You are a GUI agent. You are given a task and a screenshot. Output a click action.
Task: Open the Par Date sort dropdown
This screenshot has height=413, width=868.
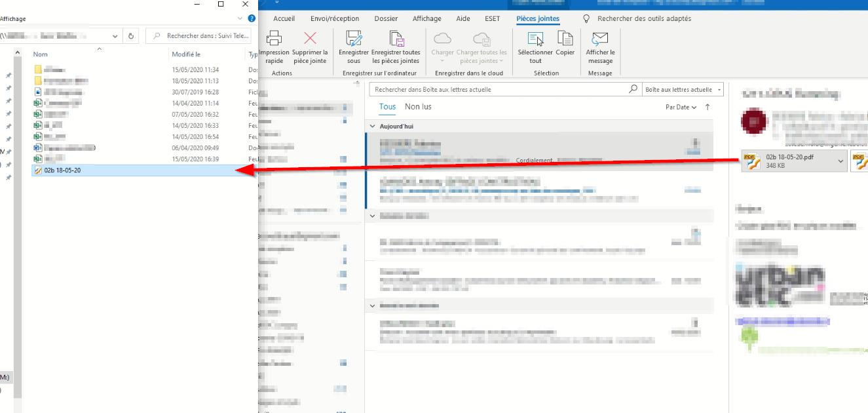click(681, 107)
